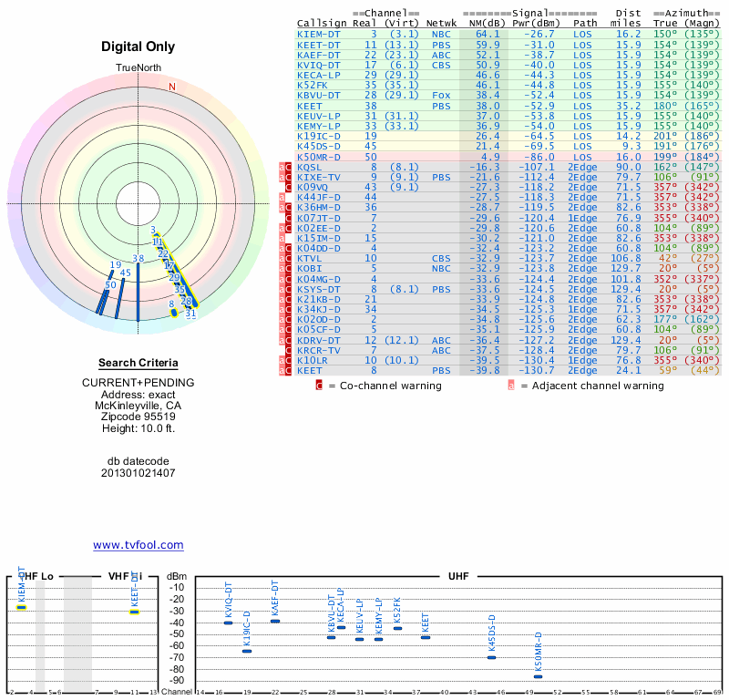Open the www.tvfool.com link
The height and width of the screenshot is (700, 729).
pos(138,545)
